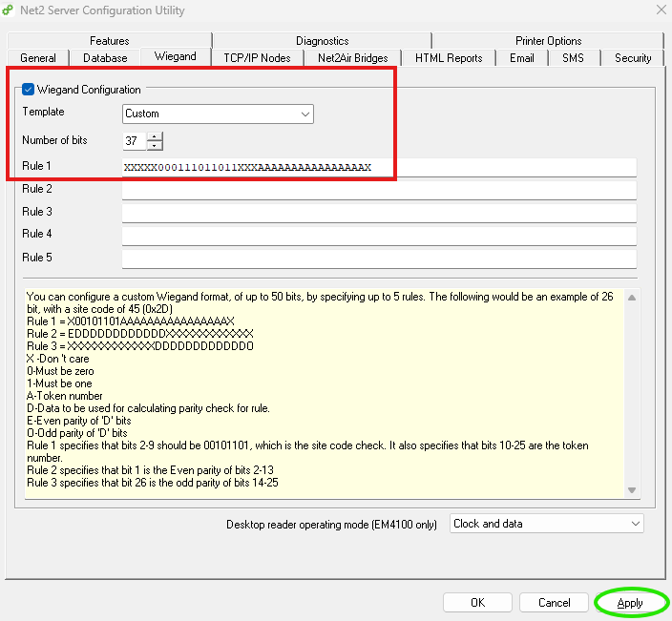Click the Number of bits value field
Image resolution: width=672 pixels, height=621 pixels.
[x=135, y=141]
